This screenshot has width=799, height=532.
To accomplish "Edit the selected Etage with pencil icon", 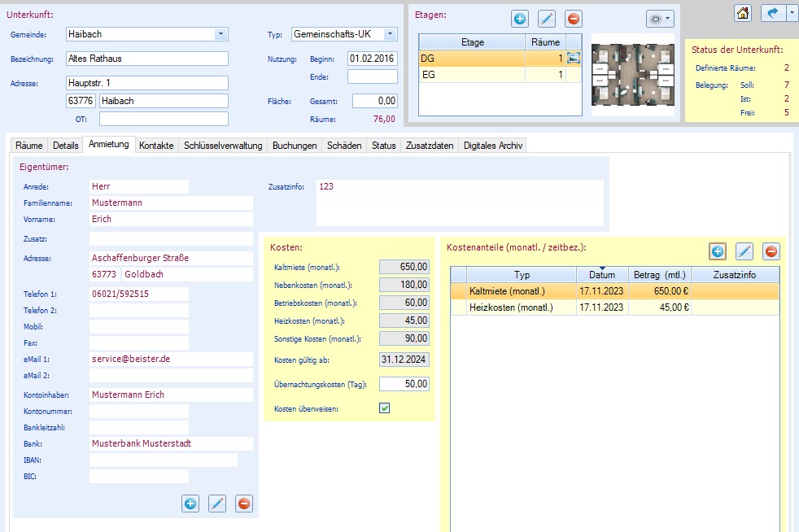I will tap(547, 19).
